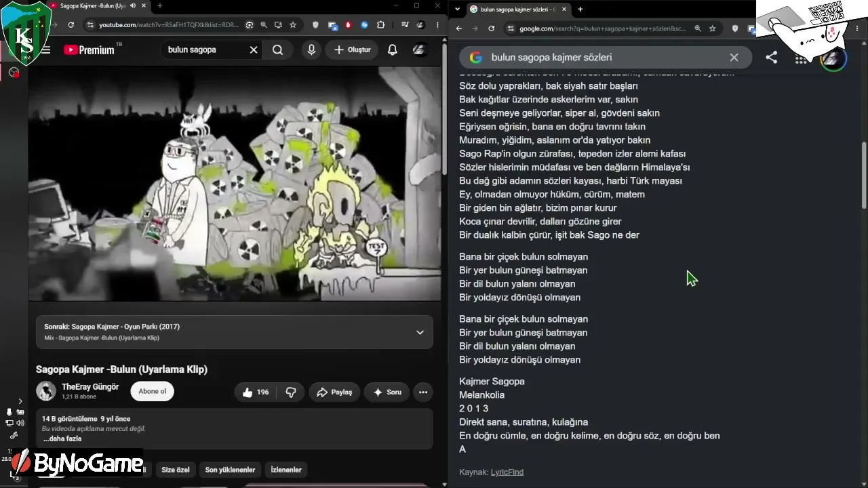Click the video title 'Sagopa Kajmer -Bulun (Uyarlama Klip)'
The height and width of the screenshot is (488, 868).
(121, 369)
